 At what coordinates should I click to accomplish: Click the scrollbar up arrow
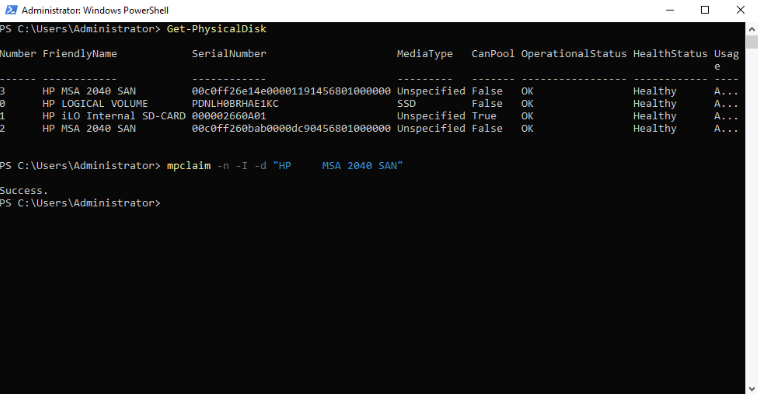pos(751,29)
